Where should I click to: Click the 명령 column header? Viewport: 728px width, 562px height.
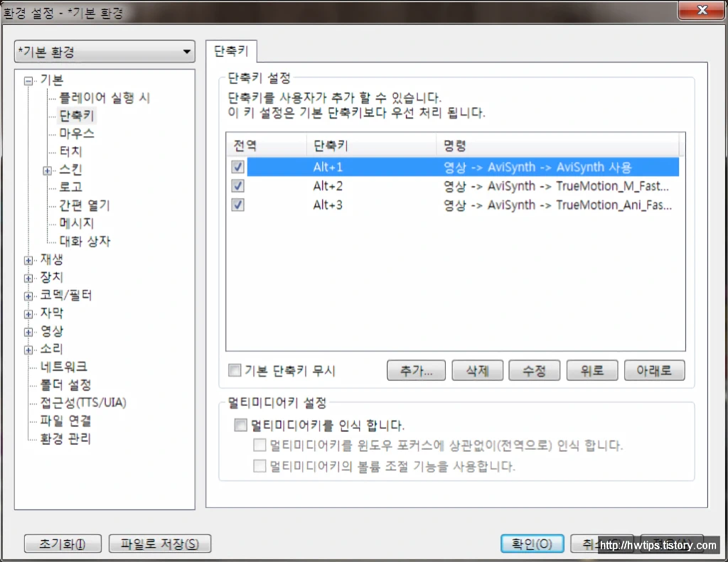557,145
